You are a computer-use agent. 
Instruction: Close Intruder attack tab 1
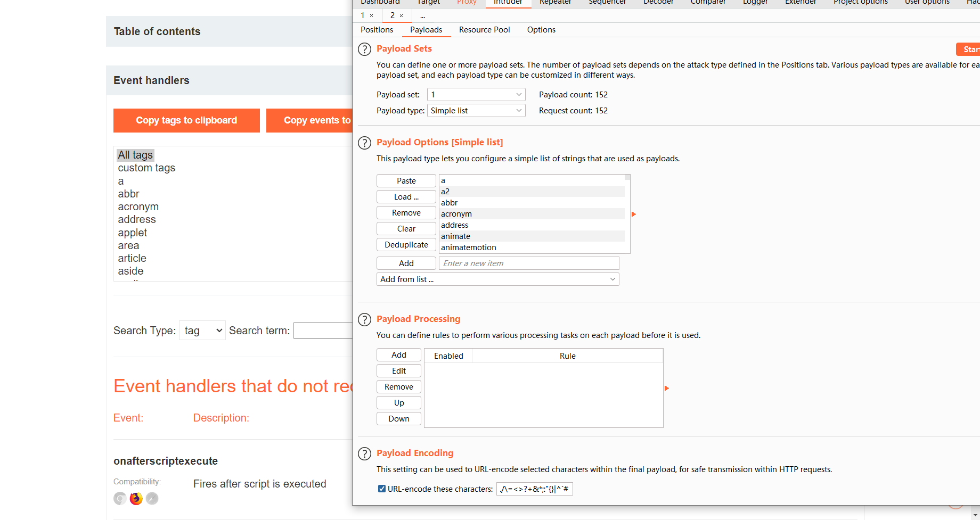(372, 16)
